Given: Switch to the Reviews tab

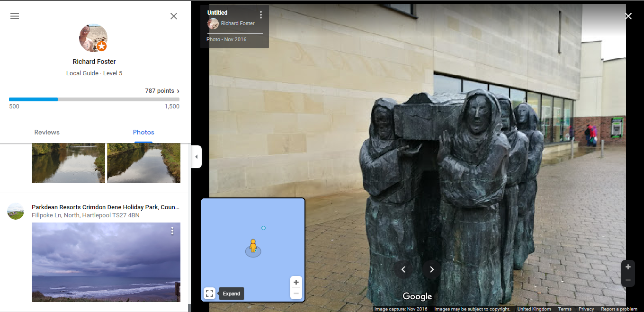Looking at the screenshot, I should pyautogui.click(x=47, y=132).
